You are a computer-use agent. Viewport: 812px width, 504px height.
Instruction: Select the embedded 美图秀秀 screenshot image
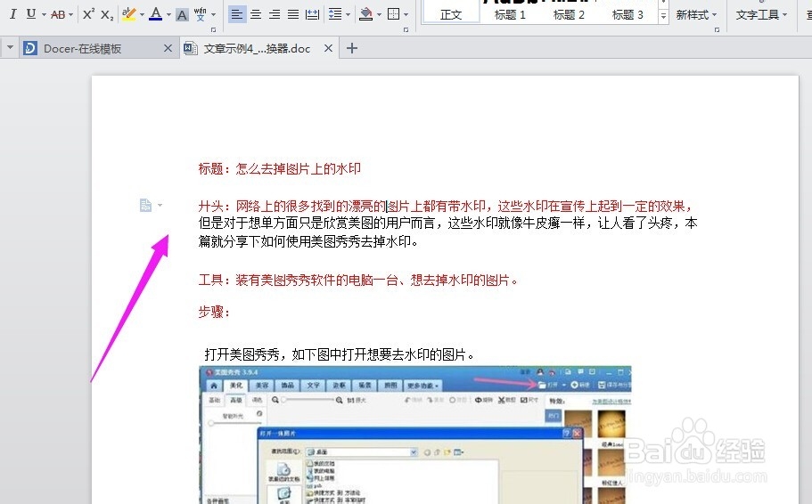(x=414, y=435)
